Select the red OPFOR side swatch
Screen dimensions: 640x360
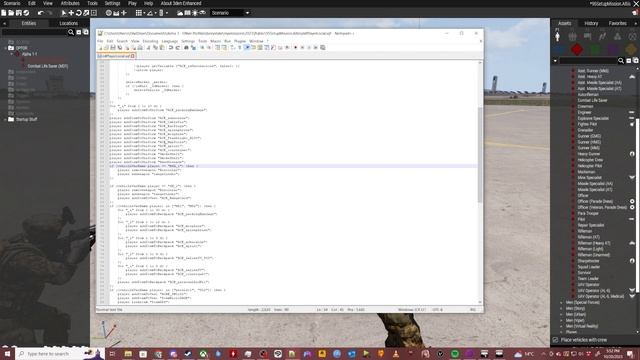coord(577,50)
